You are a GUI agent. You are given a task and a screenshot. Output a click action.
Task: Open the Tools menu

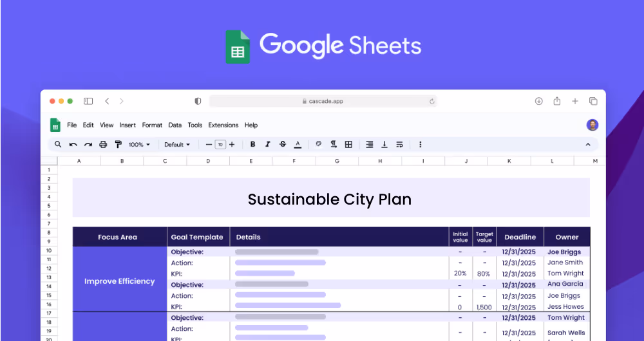coord(195,125)
